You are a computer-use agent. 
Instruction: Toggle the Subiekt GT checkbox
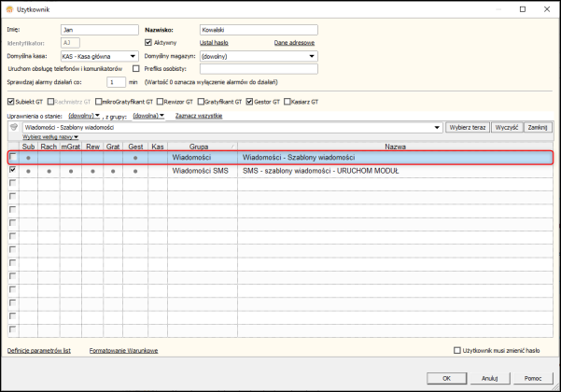[10, 102]
